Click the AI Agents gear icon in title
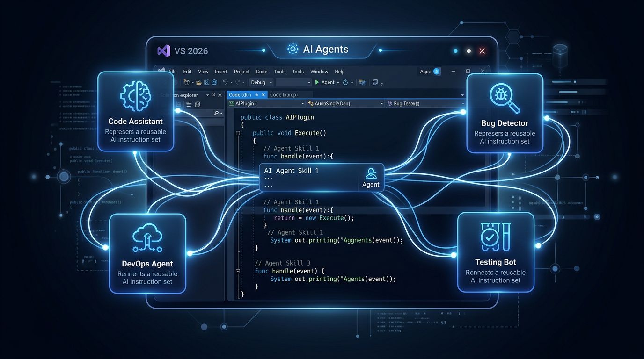 point(293,49)
